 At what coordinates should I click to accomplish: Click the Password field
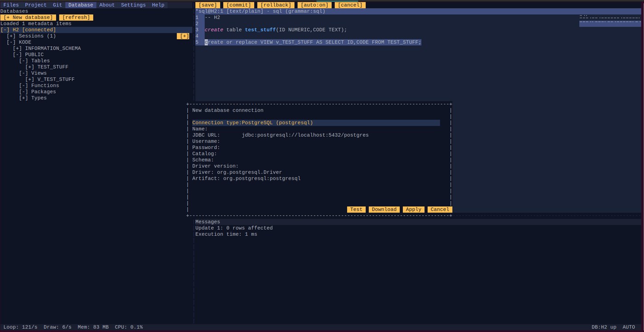316,148
